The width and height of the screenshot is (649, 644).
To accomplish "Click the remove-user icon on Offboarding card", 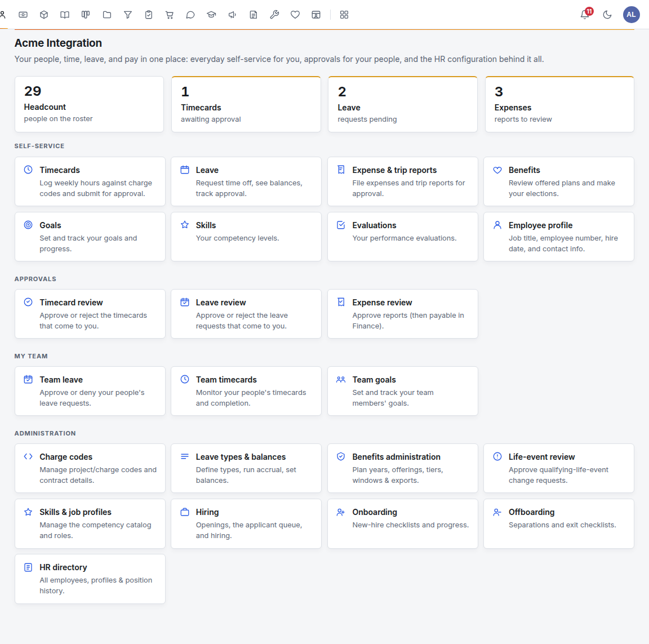I will point(497,512).
